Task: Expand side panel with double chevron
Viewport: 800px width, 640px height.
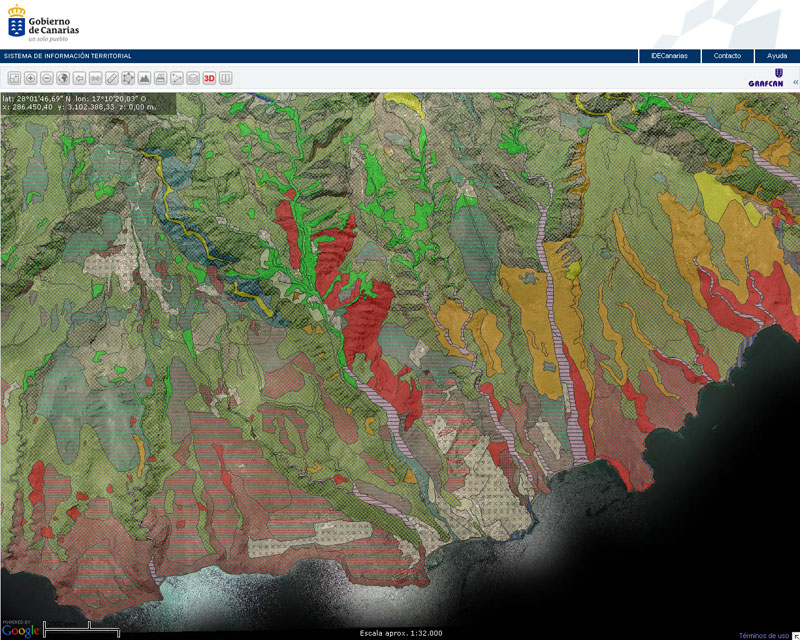Action: click(x=795, y=82)
